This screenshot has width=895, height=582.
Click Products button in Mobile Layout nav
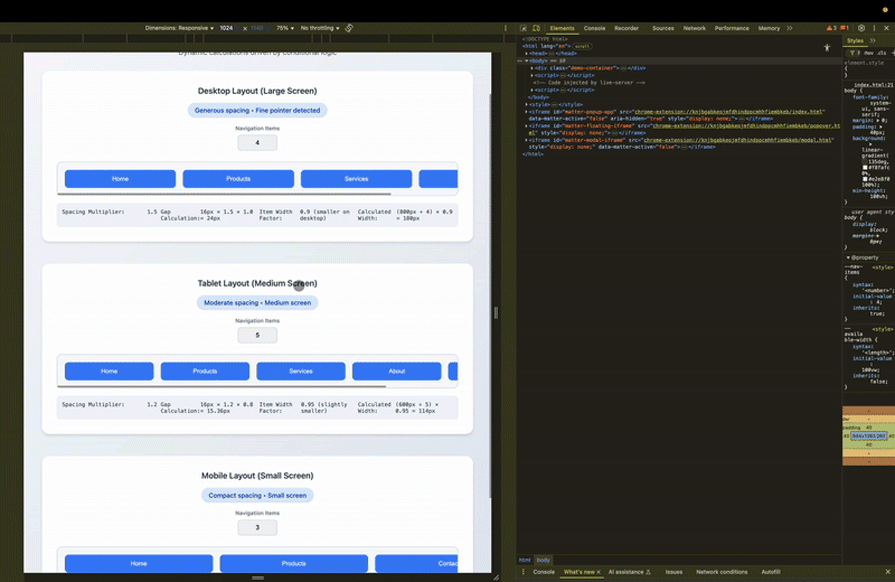pos(293,564)
